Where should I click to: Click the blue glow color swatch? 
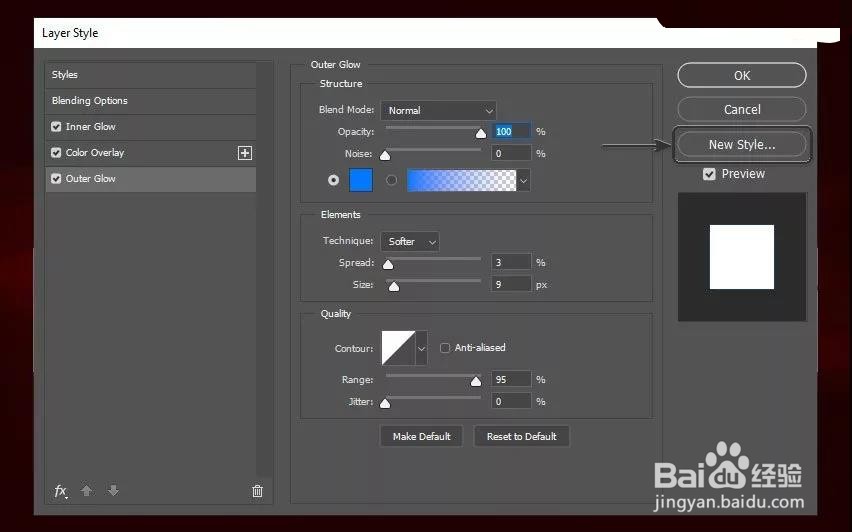(361, 180)
